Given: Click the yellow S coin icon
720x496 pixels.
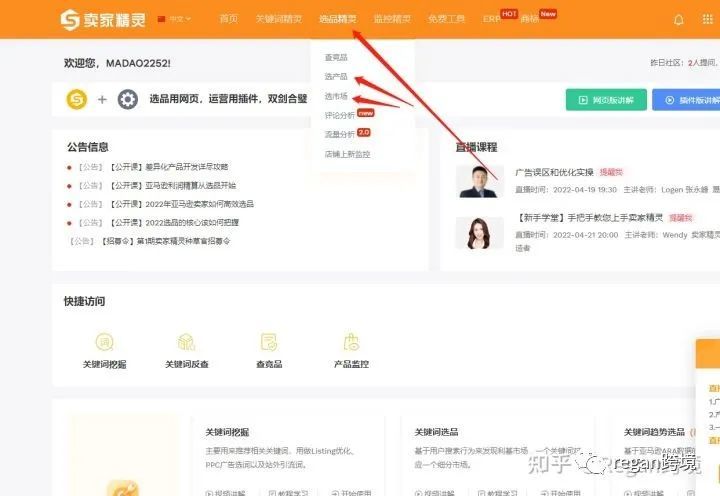Looking at the screenshot, I should point(77,99).
